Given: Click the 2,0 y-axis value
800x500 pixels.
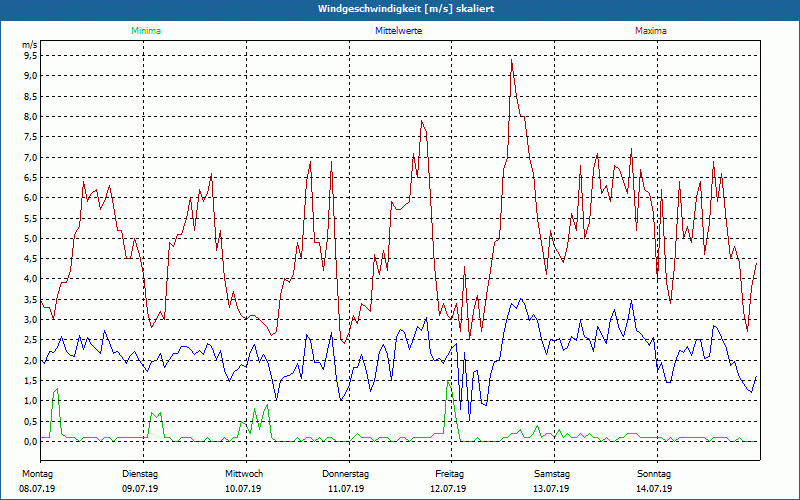Looking at the screenshot, I should [30, 360].
